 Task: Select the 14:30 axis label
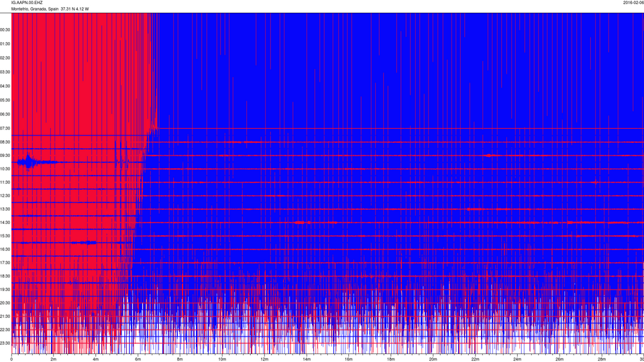click(x=5, y=223)
